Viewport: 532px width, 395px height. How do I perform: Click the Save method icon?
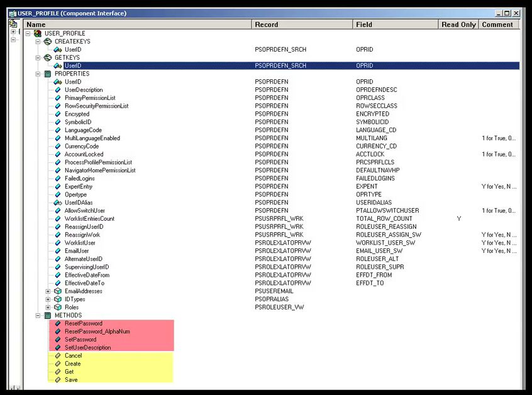coord(58,380)
